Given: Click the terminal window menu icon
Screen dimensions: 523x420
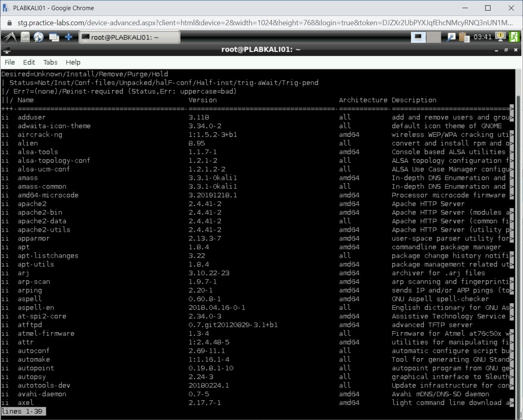Looking at the screenshot, I should click(x=7, y=50).
